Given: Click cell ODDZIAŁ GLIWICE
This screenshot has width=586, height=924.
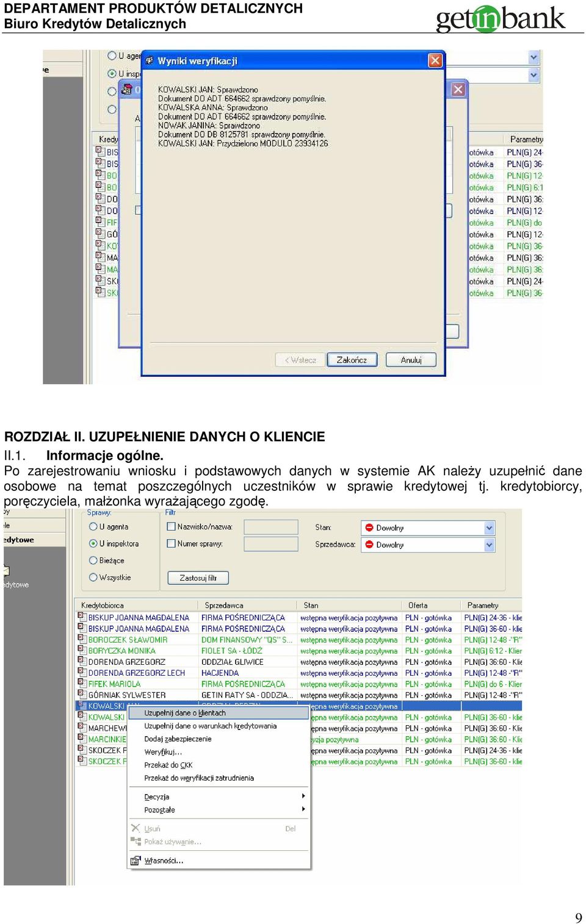Looking at the screenshot, I should [x=233, y=662].
